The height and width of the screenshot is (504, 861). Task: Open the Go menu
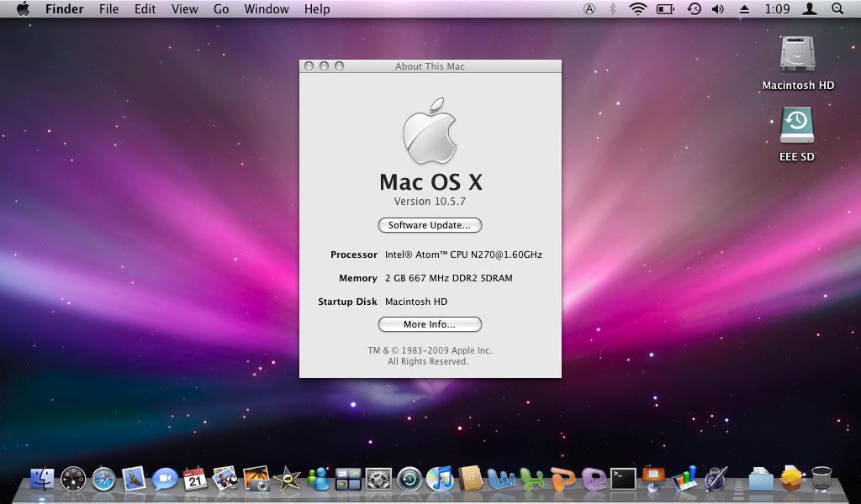click(221, 9)
